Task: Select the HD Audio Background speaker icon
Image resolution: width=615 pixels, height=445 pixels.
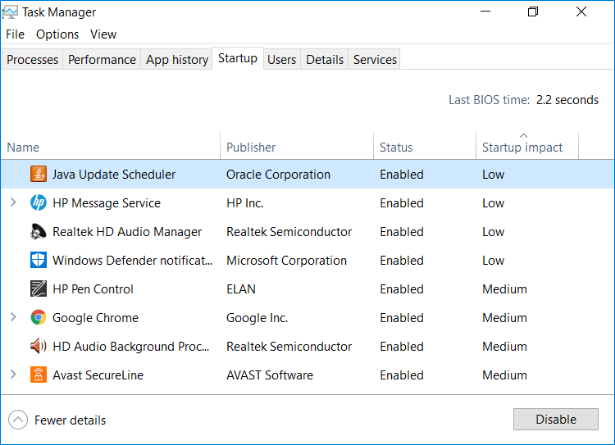Action: pos(38,347)
